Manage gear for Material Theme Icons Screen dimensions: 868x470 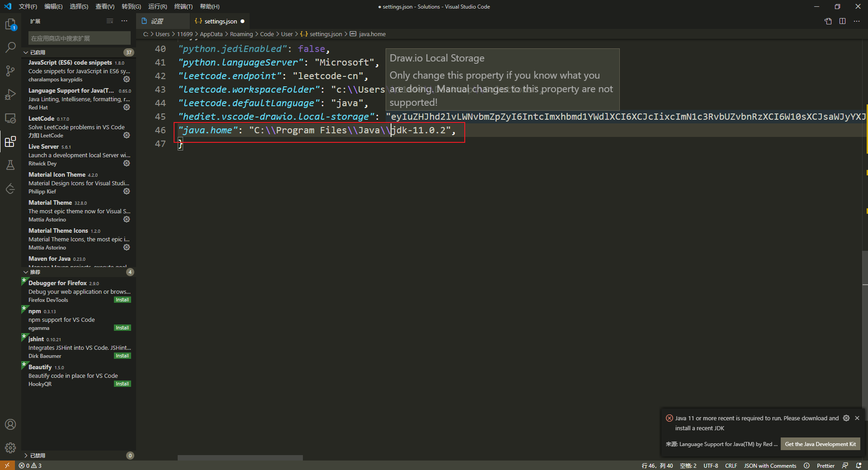pos(127,247)
